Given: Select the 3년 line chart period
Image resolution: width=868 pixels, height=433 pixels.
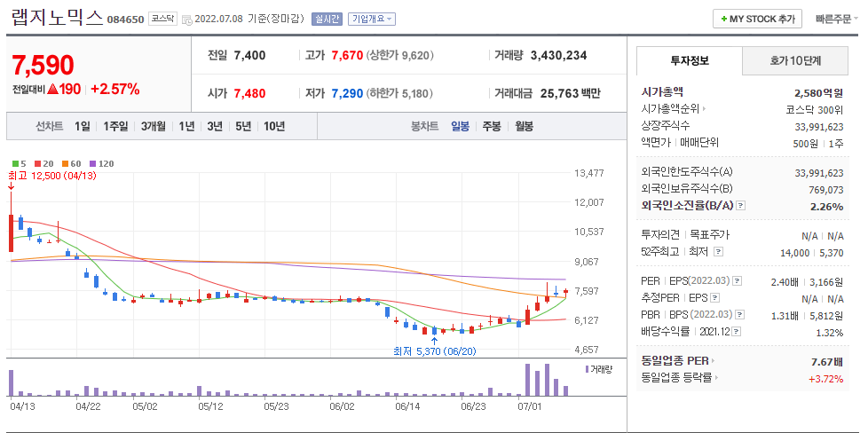Looking at the screenshot, I should (x=215, y=126).
